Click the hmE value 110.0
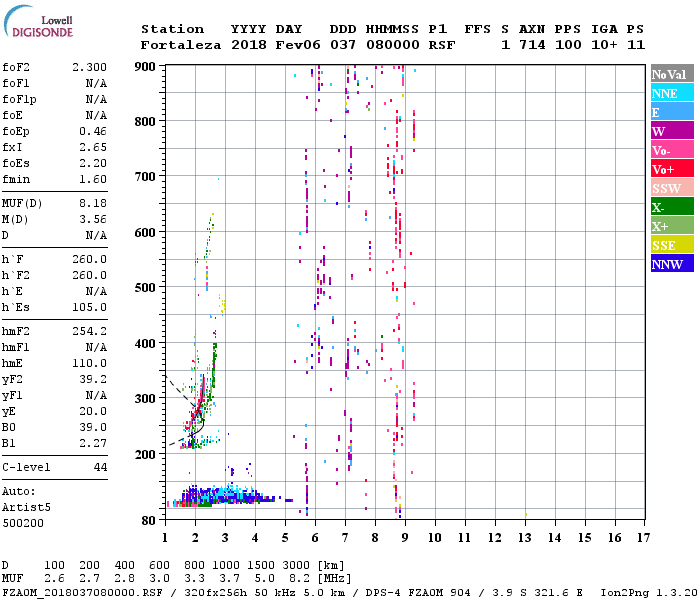This screenshot has height=600, width=700. click(89, 364)
